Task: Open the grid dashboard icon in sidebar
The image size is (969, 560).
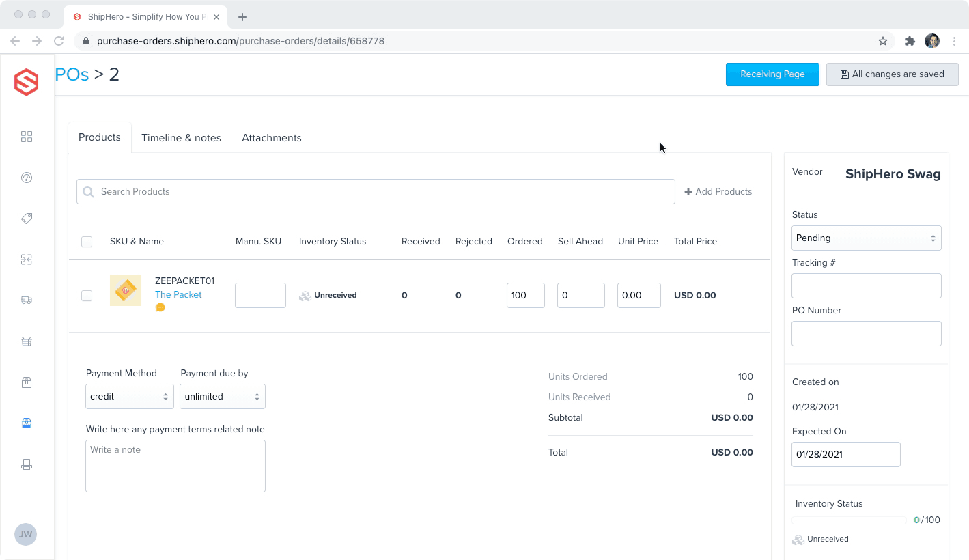Action: click(x=27, y=137)
